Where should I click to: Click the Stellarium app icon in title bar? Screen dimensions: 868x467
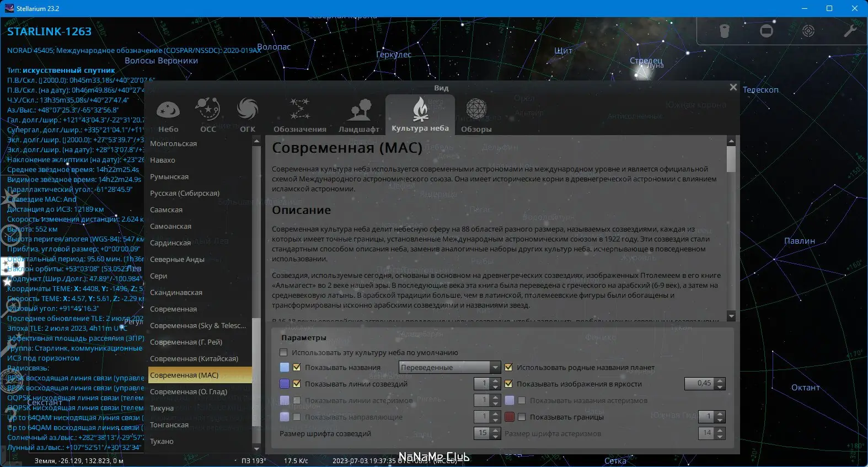coord(9,8)
